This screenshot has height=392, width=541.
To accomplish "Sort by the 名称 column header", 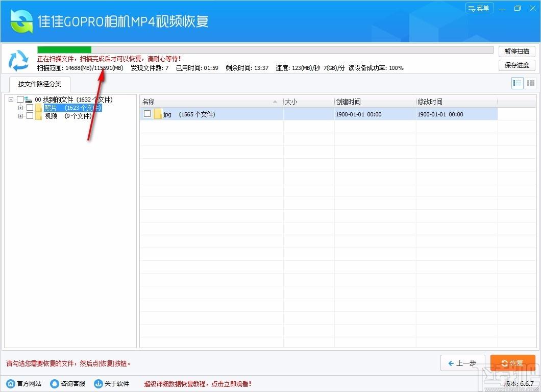I will click(211, 102).
